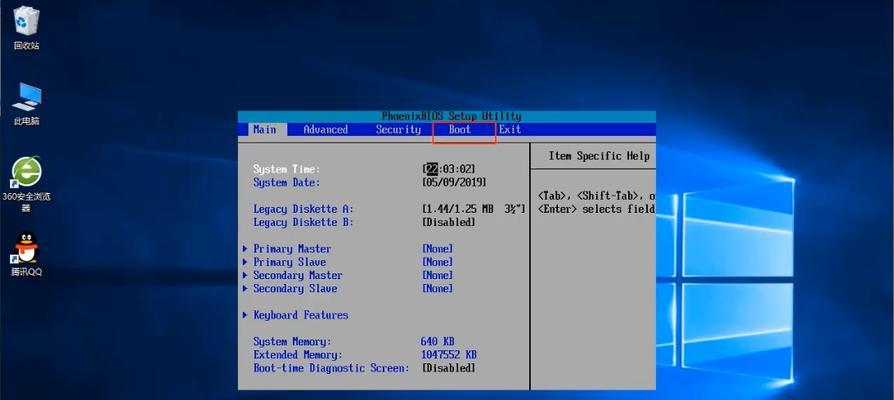Open the Tencent QQ desktop shortcut
Viewport: 894px width, 400px height.
(26, 254)
